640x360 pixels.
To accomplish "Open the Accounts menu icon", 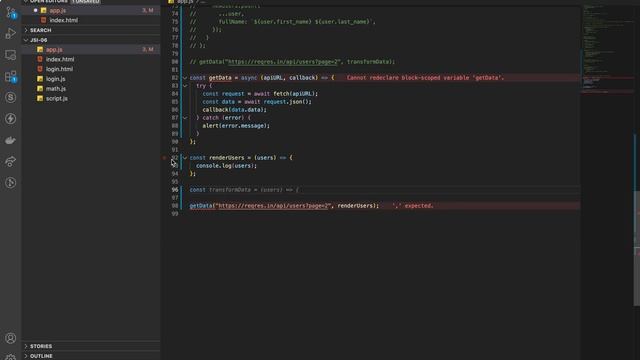I will click(11, 338).
